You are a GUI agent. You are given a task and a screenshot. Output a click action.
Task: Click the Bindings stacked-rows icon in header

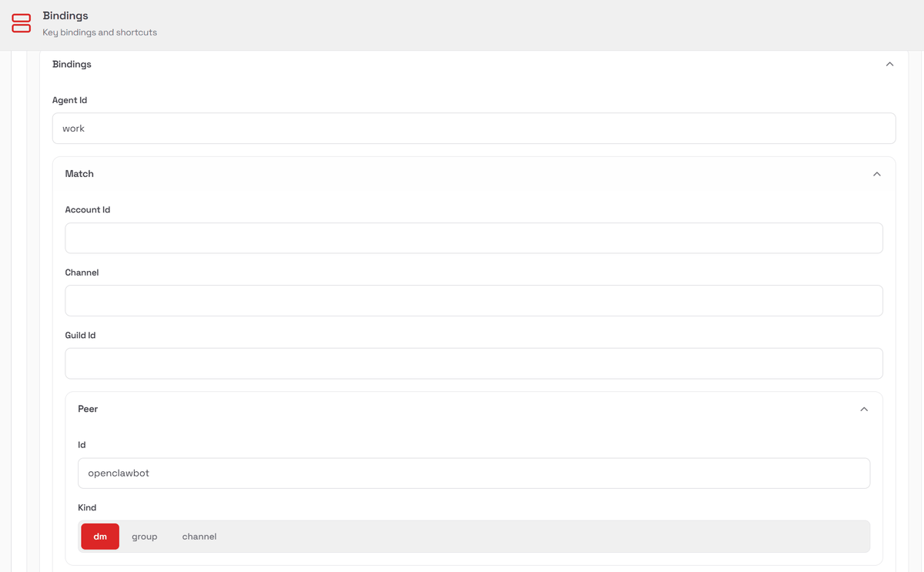pos(22,23)
